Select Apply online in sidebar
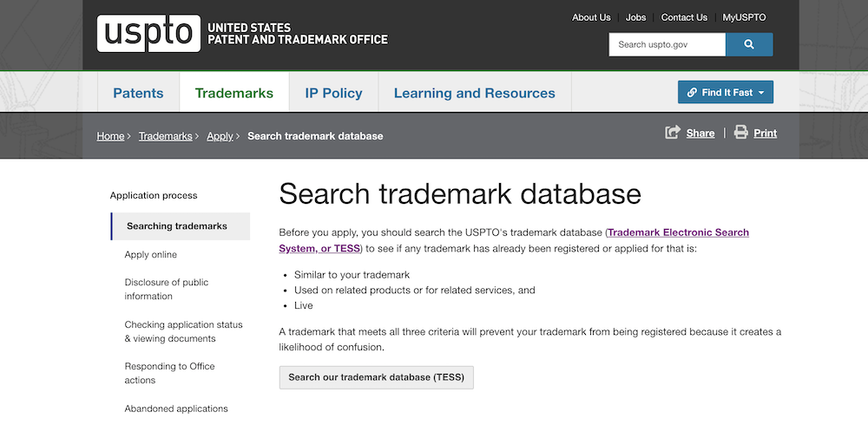The image size is (868, 425). click(x=150, y=254)
